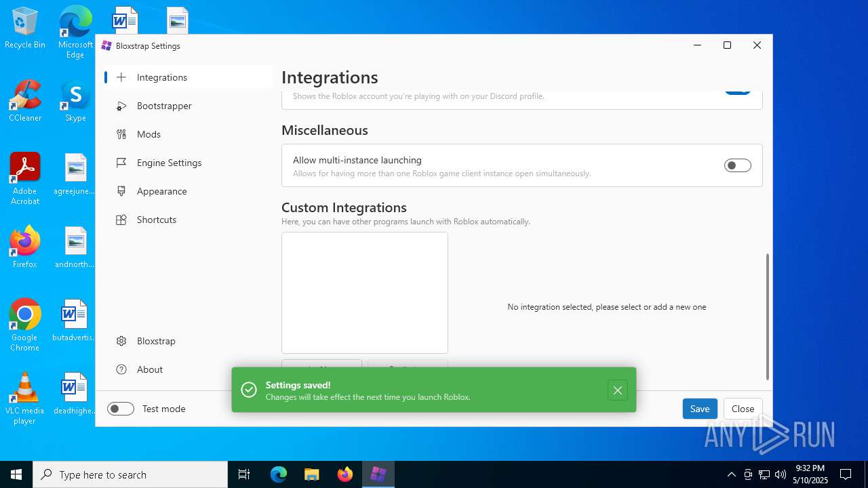Image resolution: width=868 pixels, height=488 pixels.
Task: Select the Adobe Acrobat desktop shortcut
Action: (25, 179)
